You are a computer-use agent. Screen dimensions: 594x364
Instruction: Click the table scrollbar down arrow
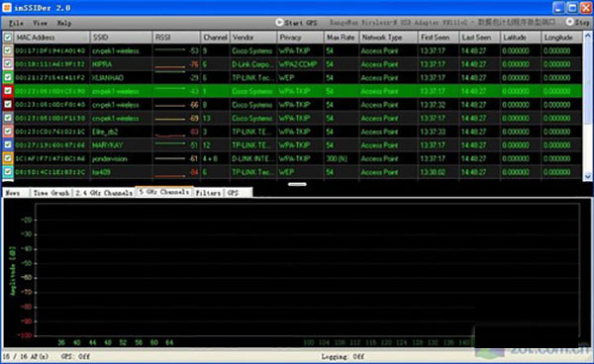[x=587, y=176]
